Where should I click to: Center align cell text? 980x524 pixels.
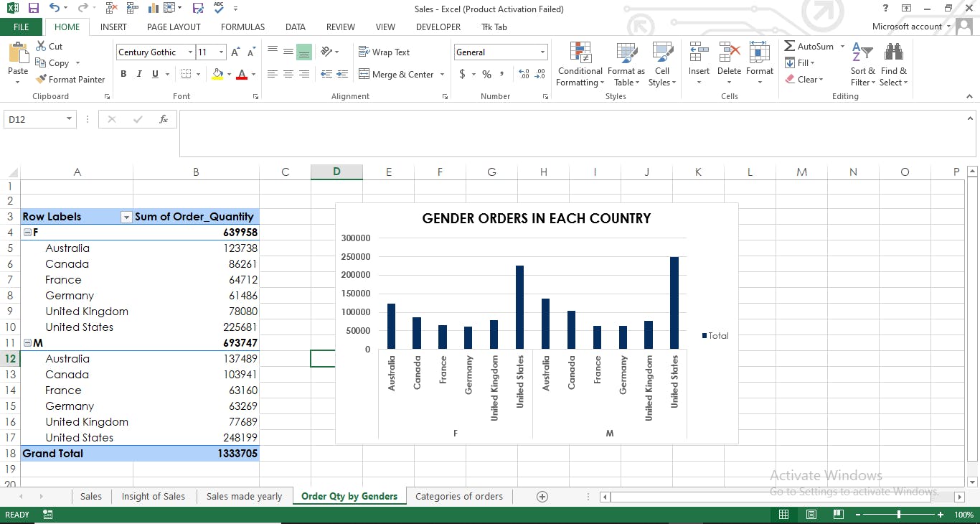pos(288,74)
